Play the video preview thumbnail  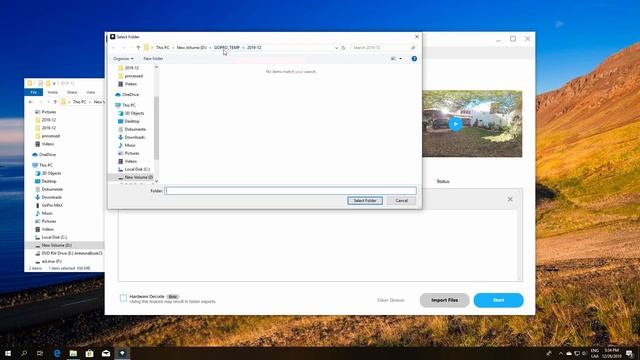456,124
